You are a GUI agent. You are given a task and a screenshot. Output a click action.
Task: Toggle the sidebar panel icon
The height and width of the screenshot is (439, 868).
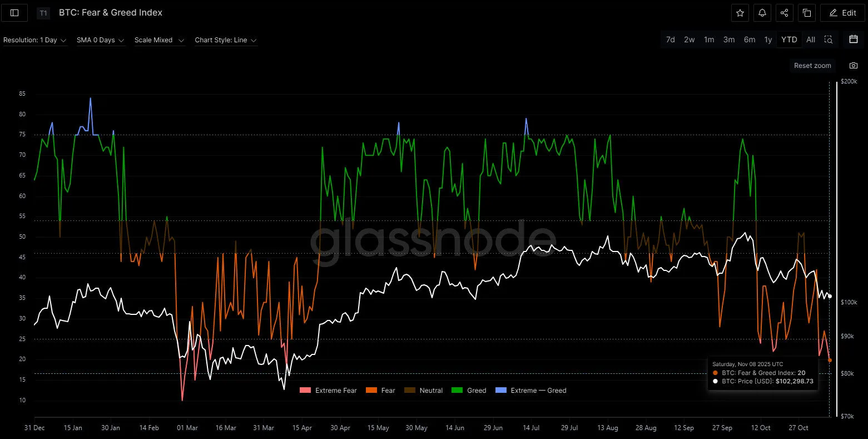coord(14,13)
